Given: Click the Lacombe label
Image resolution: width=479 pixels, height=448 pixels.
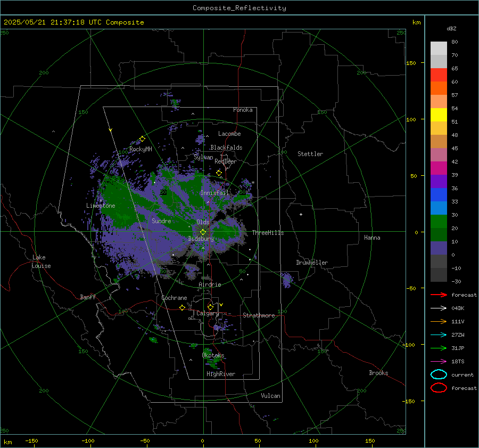Looking at the screenshot, I should coord(229,134).
